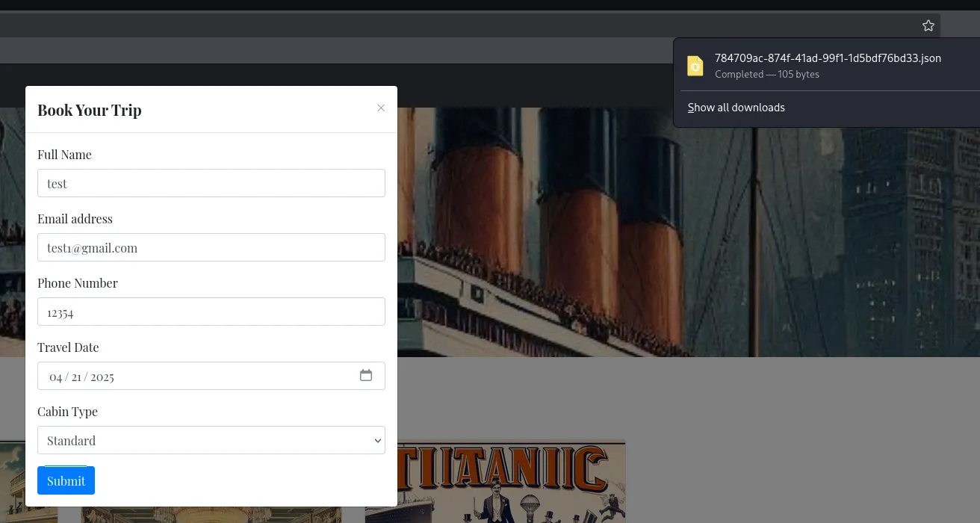Click the yellow JSON file icon in downloads
This screenshot has width=980, height=523.
click(x=695, y=66)
